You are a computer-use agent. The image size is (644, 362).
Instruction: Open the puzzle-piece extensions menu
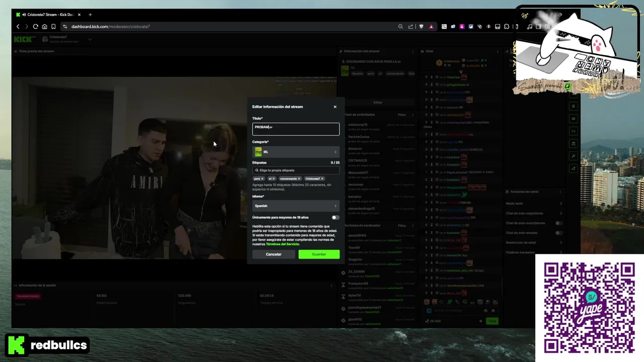pyautogui.click(x=506, y=27)
